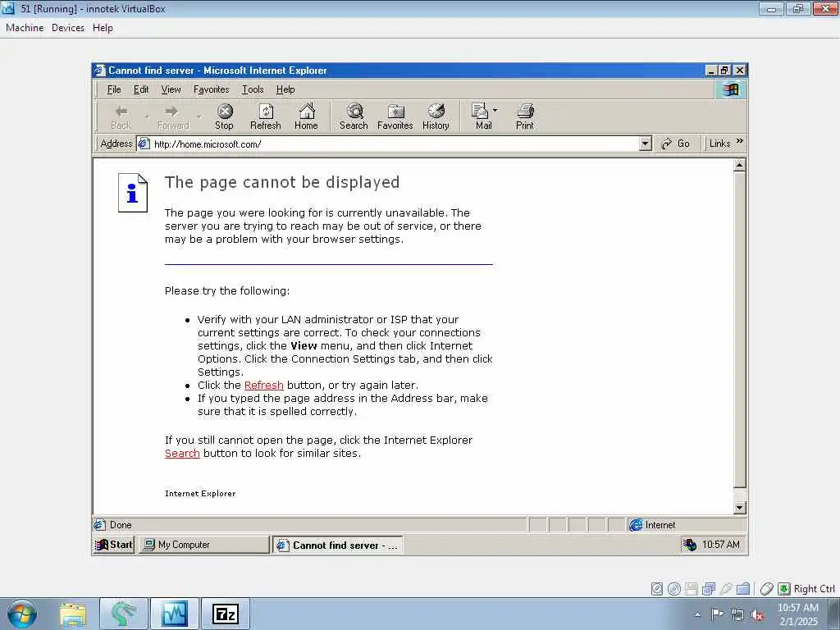Open the dragon taskbar application icon
840x630 pixels.
point(124,614)
